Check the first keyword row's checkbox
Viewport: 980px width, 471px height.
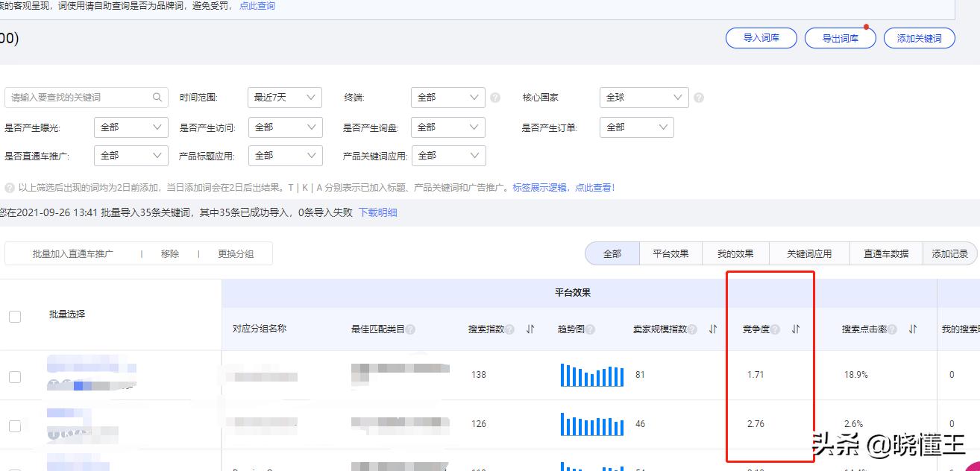click(x=15, y=376)
